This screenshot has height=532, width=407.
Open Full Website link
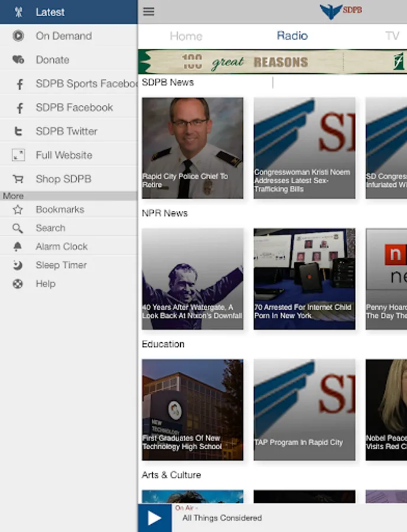[69, 155]
